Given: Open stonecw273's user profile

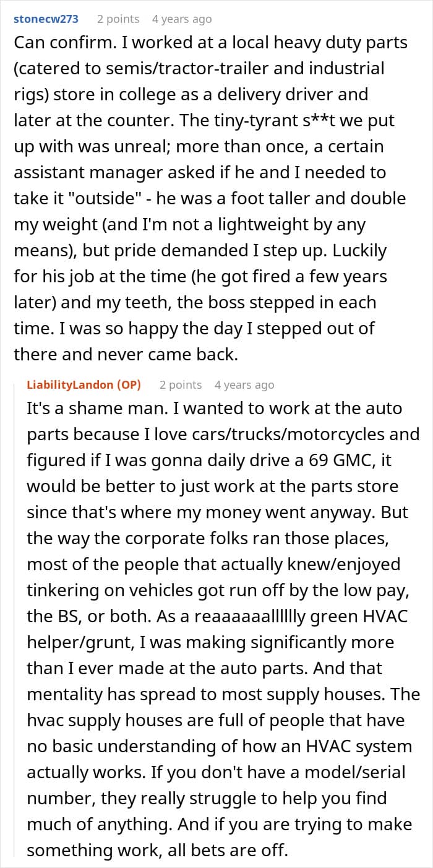Looking at the screenshot, I should [x=46, y=19].
